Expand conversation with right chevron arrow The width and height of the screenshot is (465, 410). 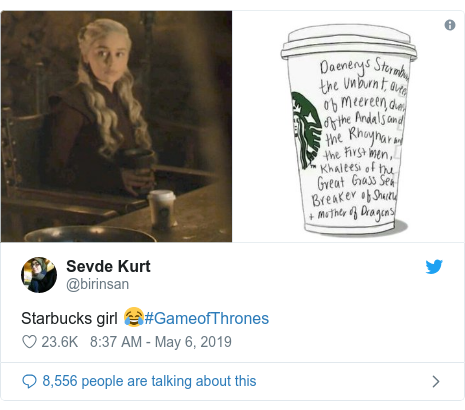[x=436, y=381]
